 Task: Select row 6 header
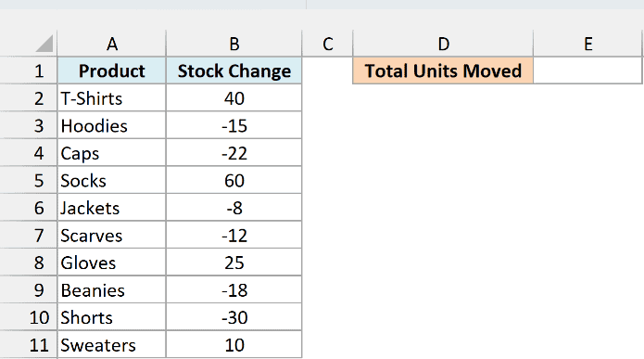(29, 208)
